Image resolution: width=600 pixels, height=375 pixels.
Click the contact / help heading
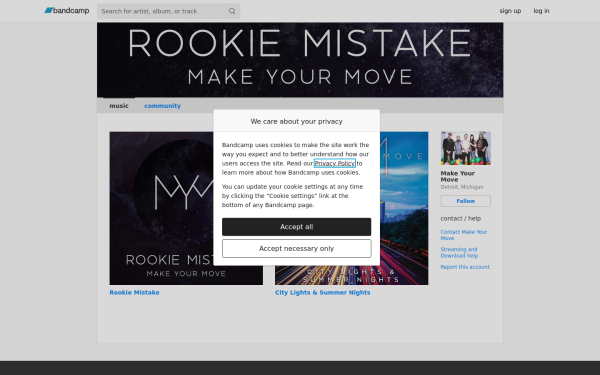pyautogui.click(x=461, y=218)
